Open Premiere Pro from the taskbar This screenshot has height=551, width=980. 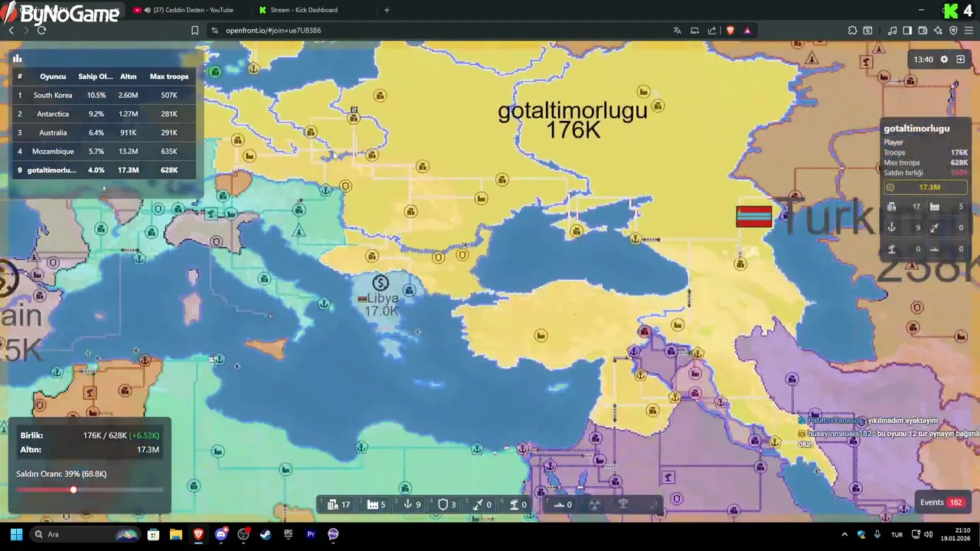(x=311, y=534)
